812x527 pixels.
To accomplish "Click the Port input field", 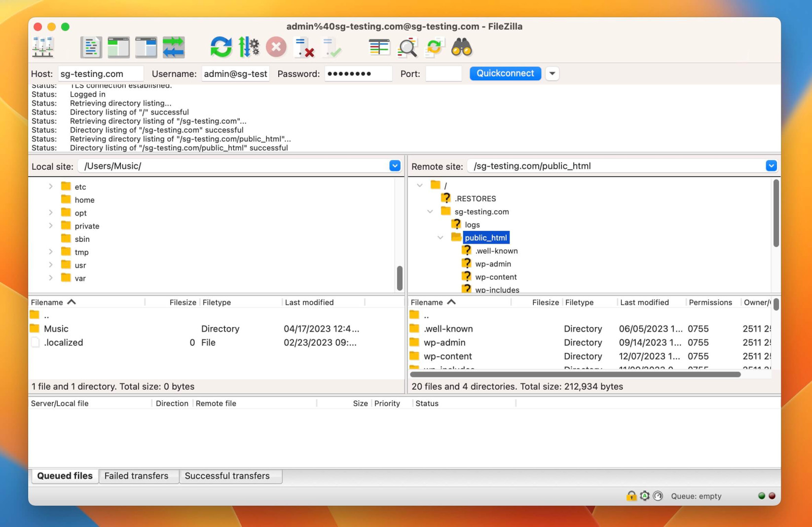I will tap(443, 74).
